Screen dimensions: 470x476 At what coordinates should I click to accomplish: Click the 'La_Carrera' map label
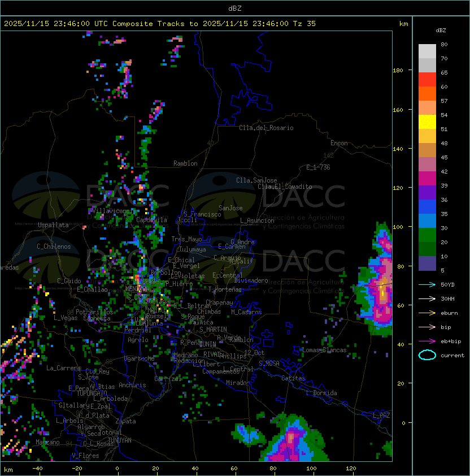point(64,368)
